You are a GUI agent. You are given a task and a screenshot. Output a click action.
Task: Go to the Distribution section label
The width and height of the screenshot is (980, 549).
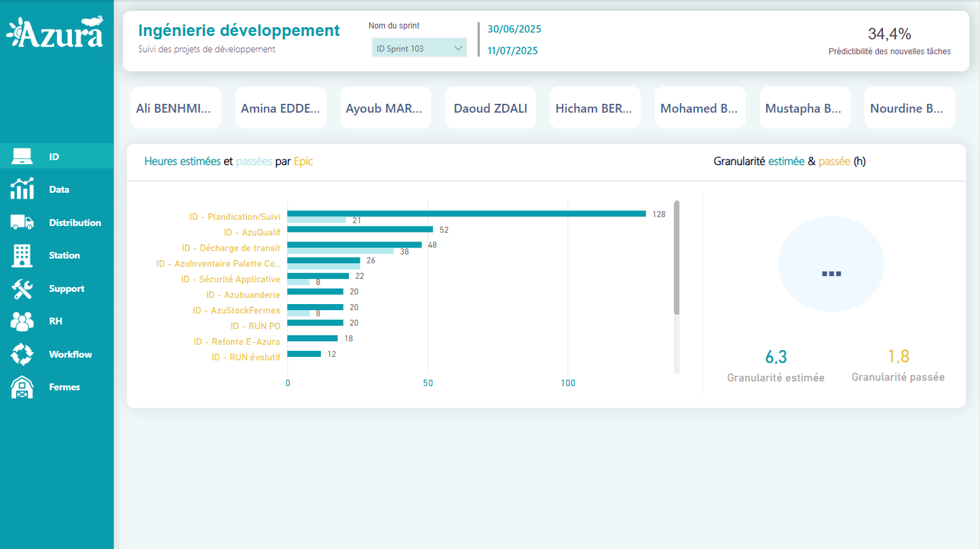(x=75, y=223)
